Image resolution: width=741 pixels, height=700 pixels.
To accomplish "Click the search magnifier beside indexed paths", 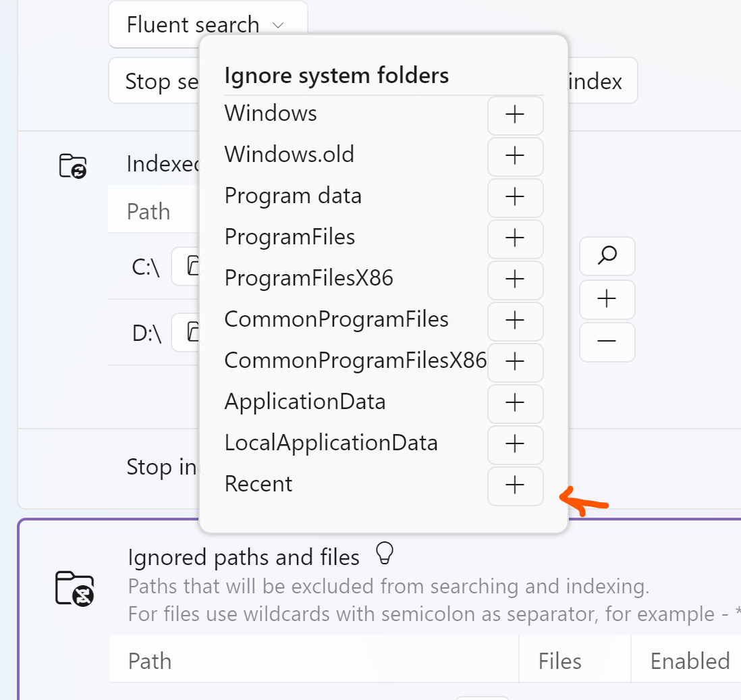I will (x=606, y=257).
